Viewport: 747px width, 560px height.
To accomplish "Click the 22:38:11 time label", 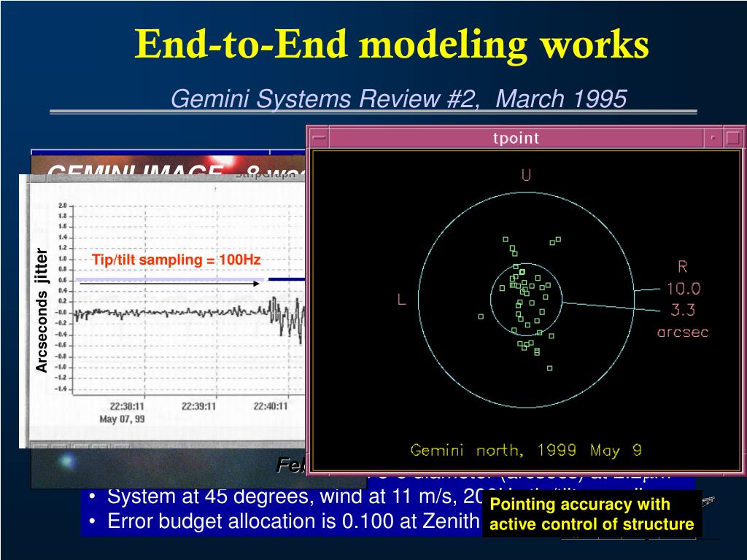I will 127,406.
